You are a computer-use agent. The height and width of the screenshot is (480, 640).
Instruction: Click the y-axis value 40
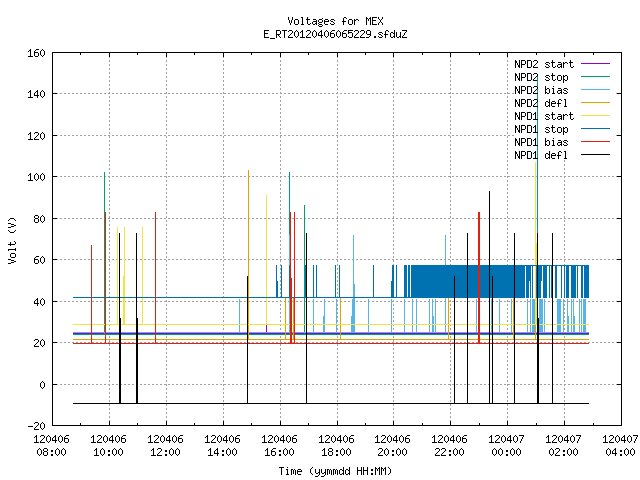click(39, 302)
